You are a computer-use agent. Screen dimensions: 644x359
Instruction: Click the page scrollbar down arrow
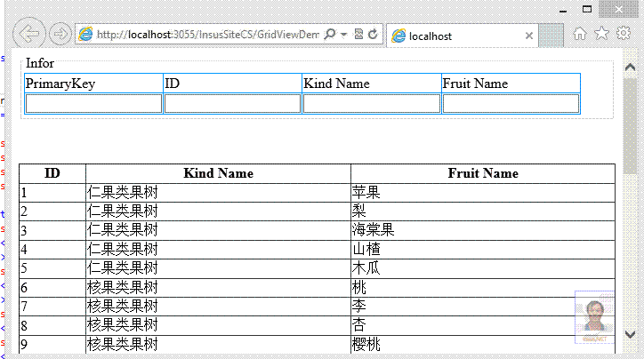[630, 334]
